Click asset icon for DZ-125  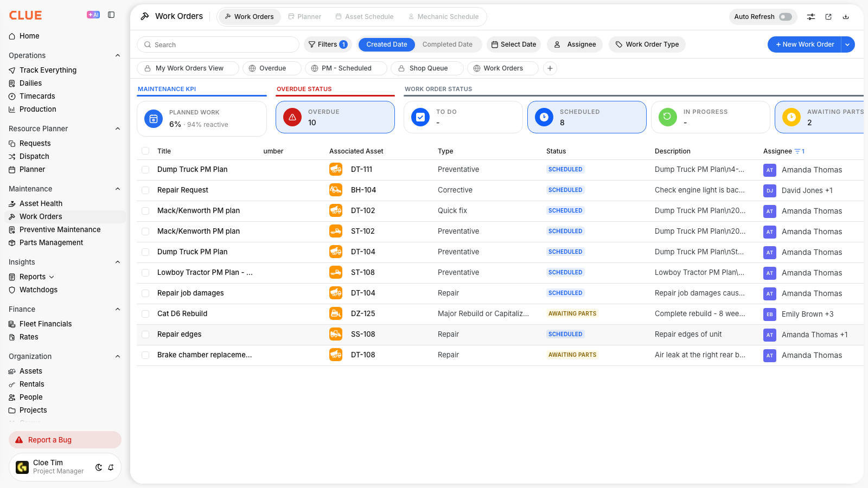tap(336, 314)
